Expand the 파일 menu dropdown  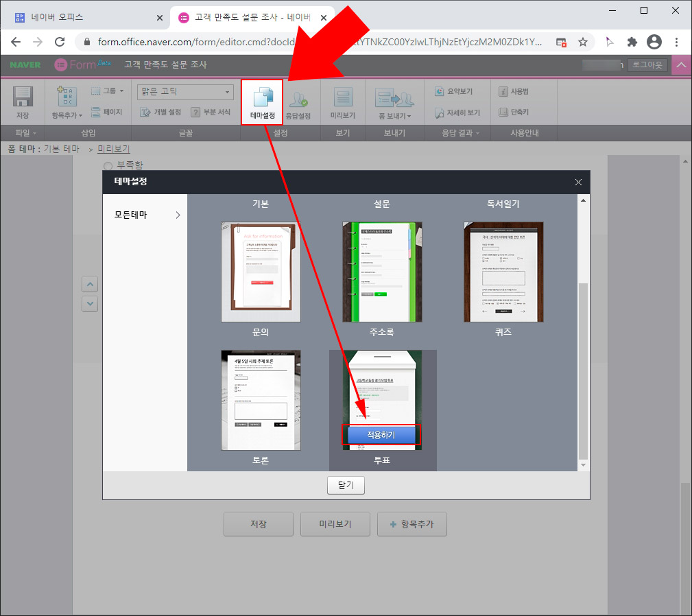(x=25, y=133)
